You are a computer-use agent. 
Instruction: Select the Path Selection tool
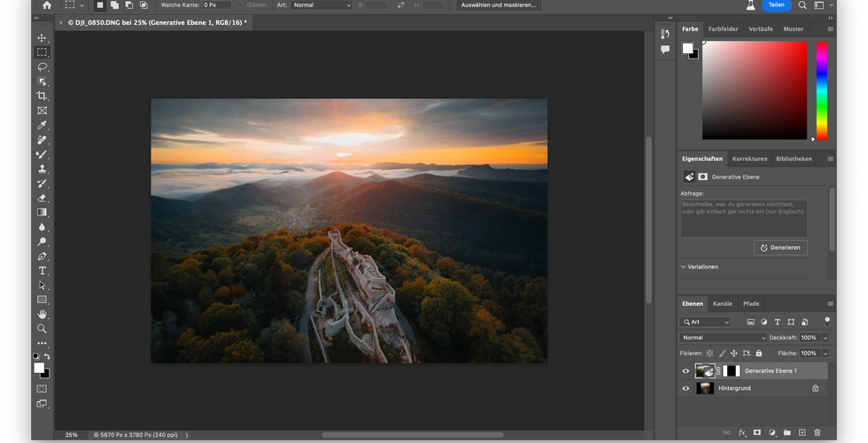coord(42,285)
